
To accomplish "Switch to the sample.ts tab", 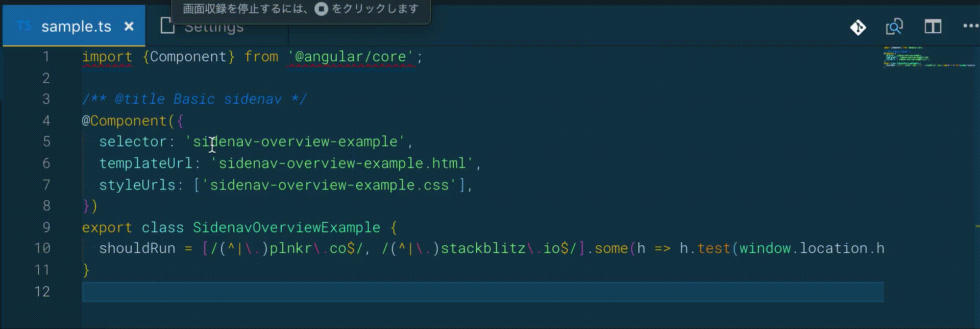I will click(x=74, y=26).
